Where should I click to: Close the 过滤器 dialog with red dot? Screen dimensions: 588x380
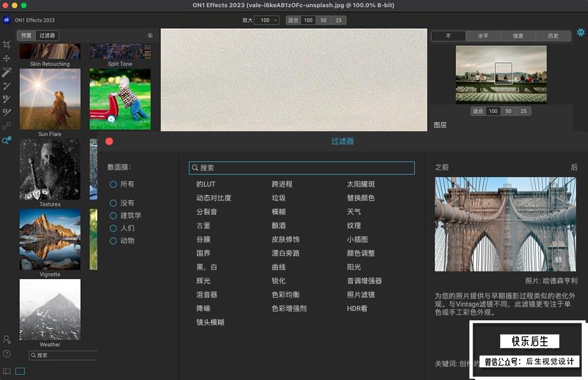click(109, 141)
